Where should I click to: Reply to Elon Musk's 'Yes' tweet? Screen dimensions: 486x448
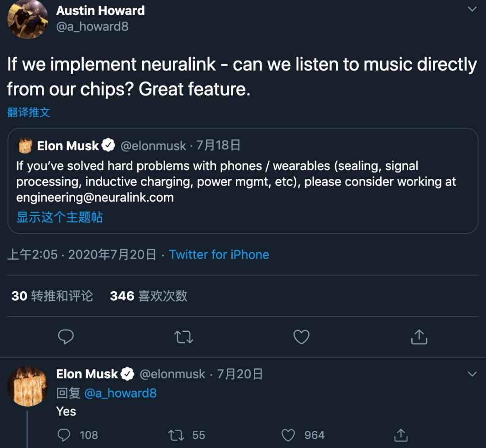tap(64, 435)
